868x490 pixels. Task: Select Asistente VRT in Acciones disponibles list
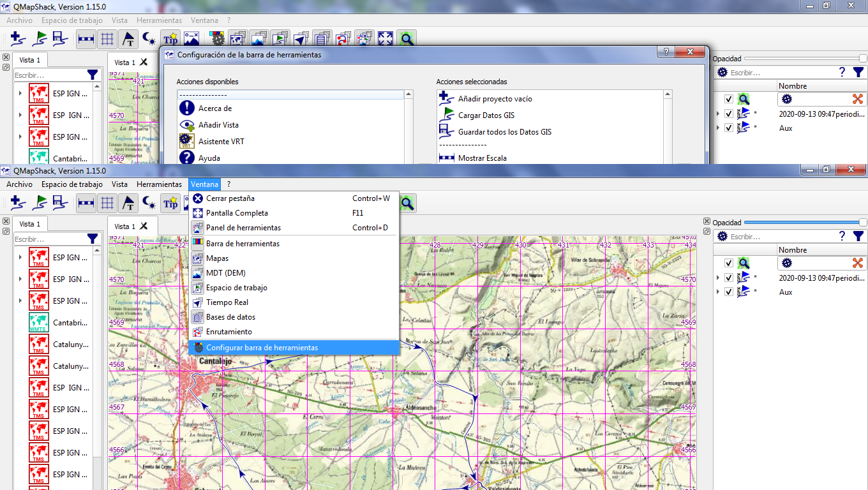(290, 142)
